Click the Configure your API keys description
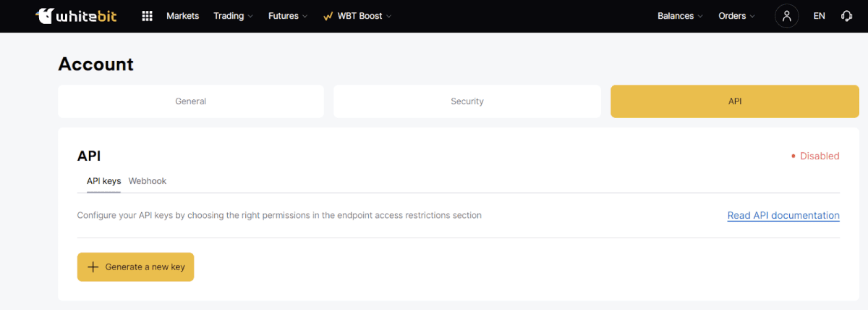The width and height of the screenshot is (868, 310). pos(279,215)
